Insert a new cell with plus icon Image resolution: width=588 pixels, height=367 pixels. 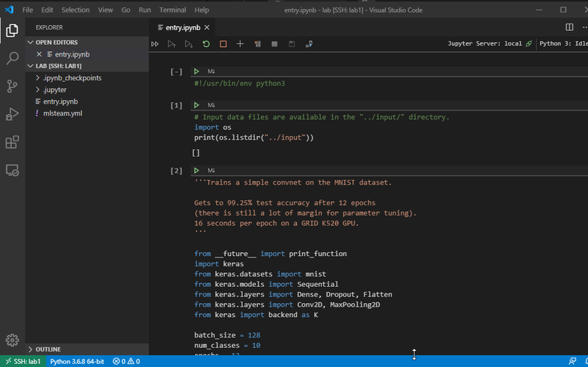tap(240, 44)
